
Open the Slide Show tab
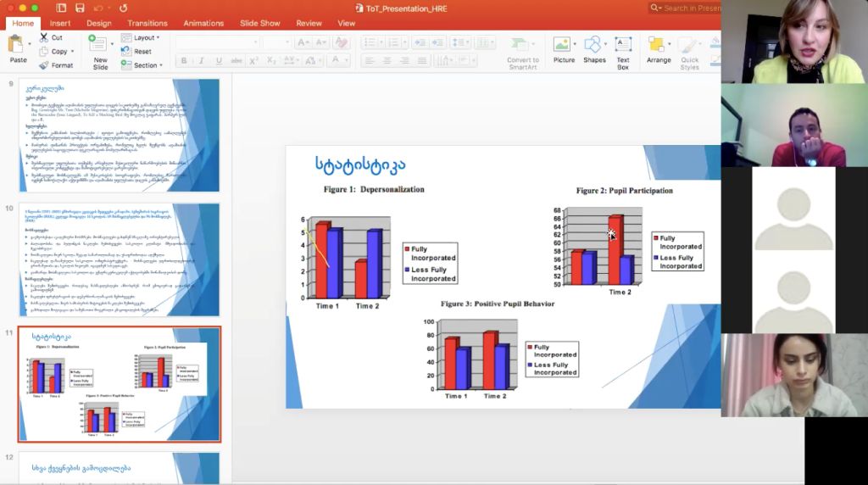pyautogui.click(x=259, y=23)
